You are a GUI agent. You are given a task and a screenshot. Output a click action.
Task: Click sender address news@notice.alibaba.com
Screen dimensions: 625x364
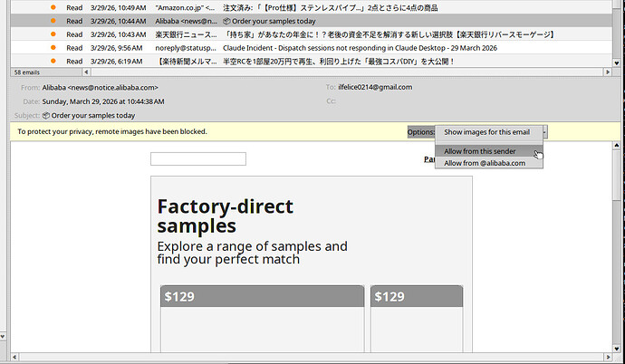pyautogui.click(x=113, y=87)
